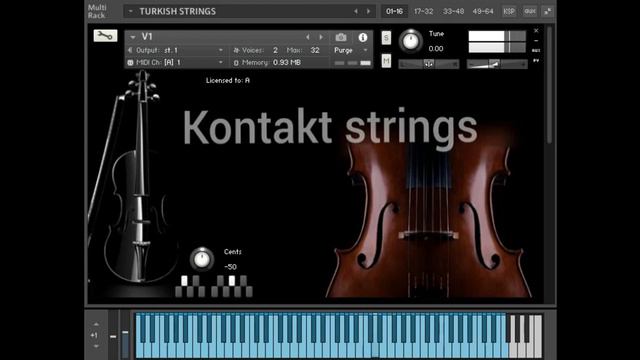Remove instrument with the X icon

[536, 31]
